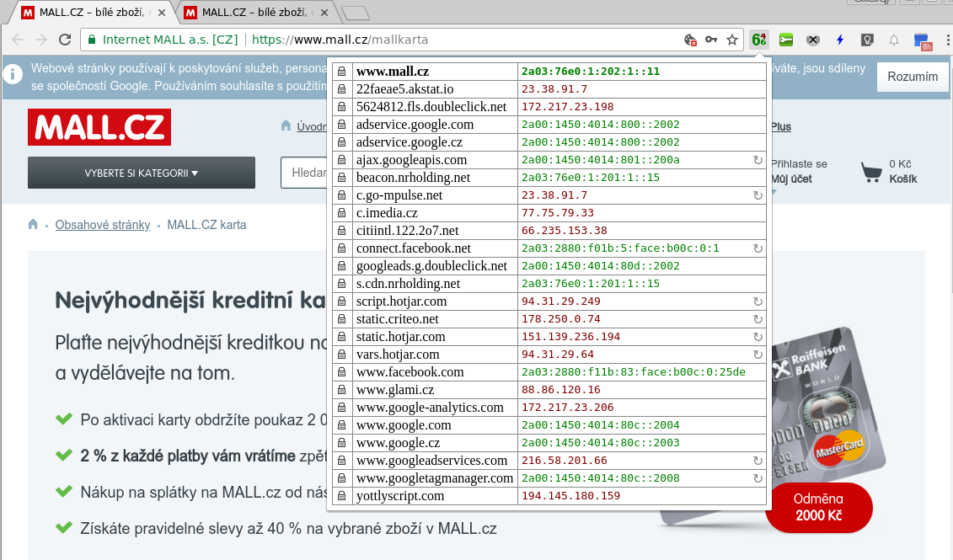Viewport: 953px width, 560px height.
Task: Expand the VYBERTE SI KATEGORII dropdown
Action: pos(142,173)
